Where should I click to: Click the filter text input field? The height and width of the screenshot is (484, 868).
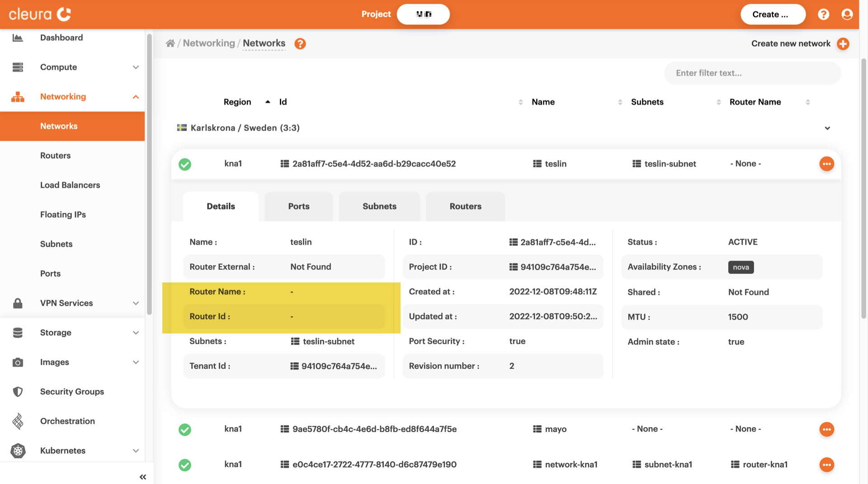coord(752,73)
